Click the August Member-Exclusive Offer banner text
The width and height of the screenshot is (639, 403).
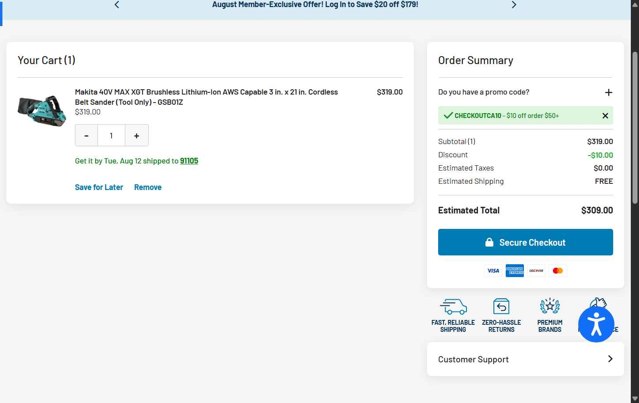315,4
